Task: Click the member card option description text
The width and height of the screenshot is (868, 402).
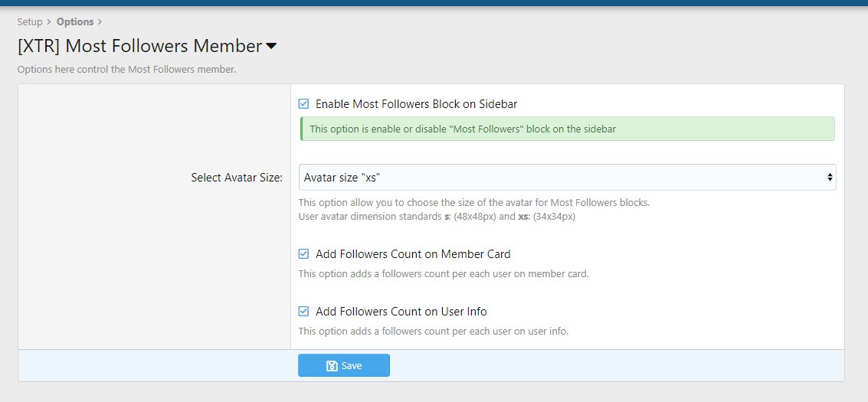Action: 443,274
